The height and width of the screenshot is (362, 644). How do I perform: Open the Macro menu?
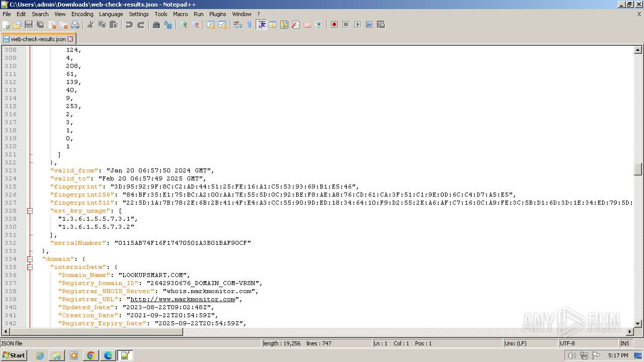[x=180, y=14]
